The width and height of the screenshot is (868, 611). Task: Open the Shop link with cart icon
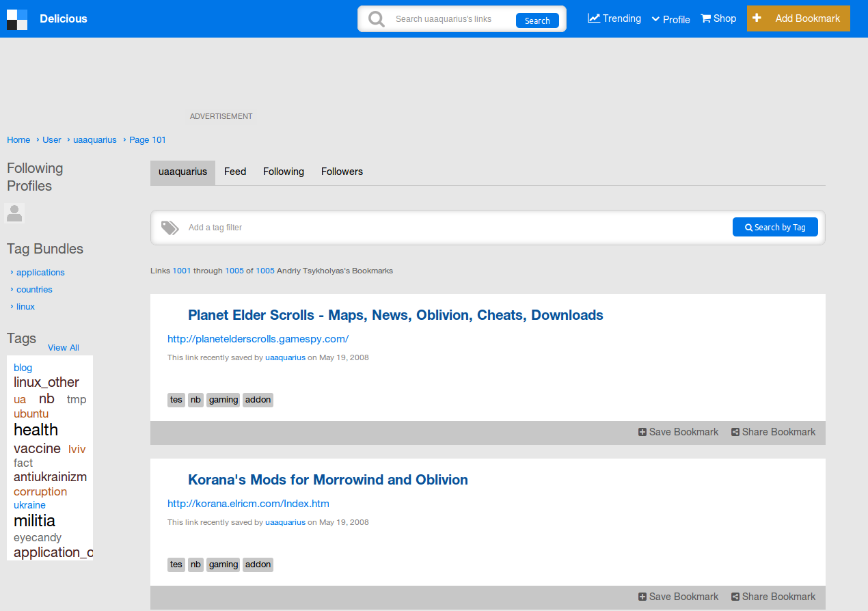pyautogui.click(x=718, y=18)
